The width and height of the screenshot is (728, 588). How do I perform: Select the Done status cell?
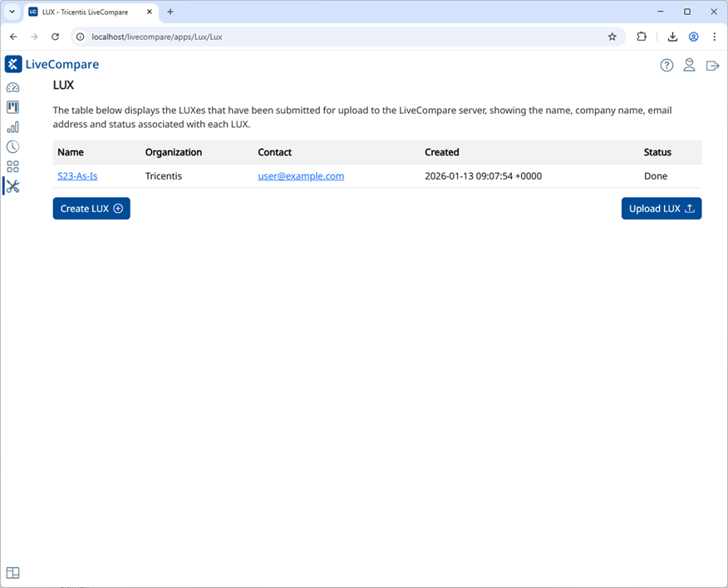click(x=656, y=176)
